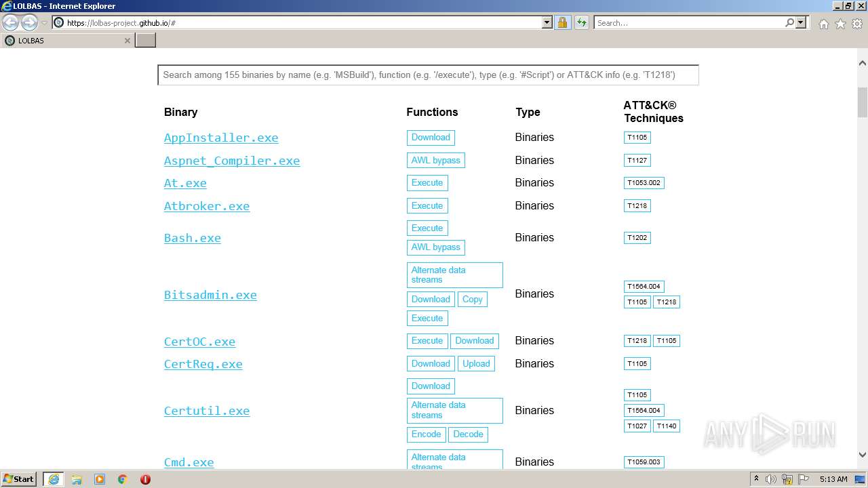Image resolution: width=868 pixels, height=488 pixels.
Task: Open the At.exe binary link
Action: 185,183
